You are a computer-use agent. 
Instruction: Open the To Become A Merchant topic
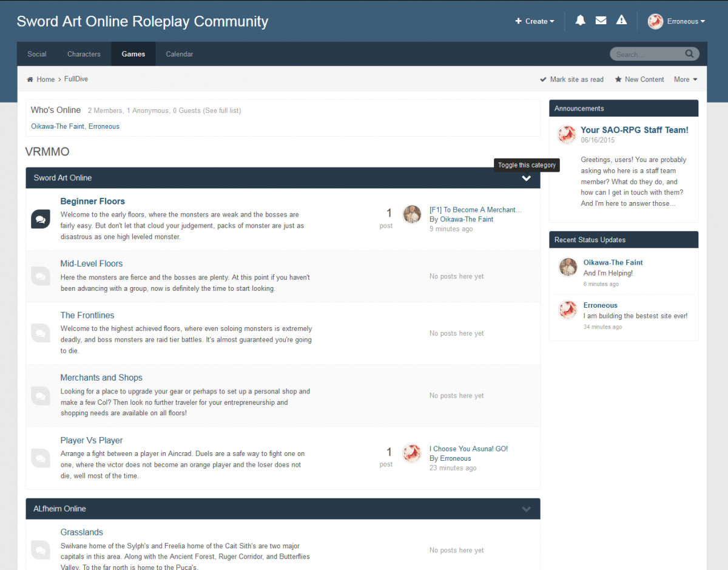[475, 209]
